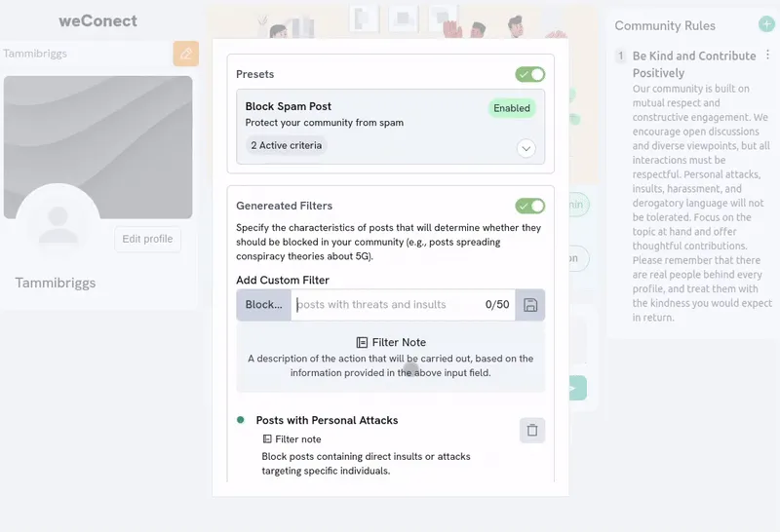The width and height of the screenshot is (780, 532).
Task: Click the Enabled badge on Block Spam Post
Action: click(x=511, y=108)
